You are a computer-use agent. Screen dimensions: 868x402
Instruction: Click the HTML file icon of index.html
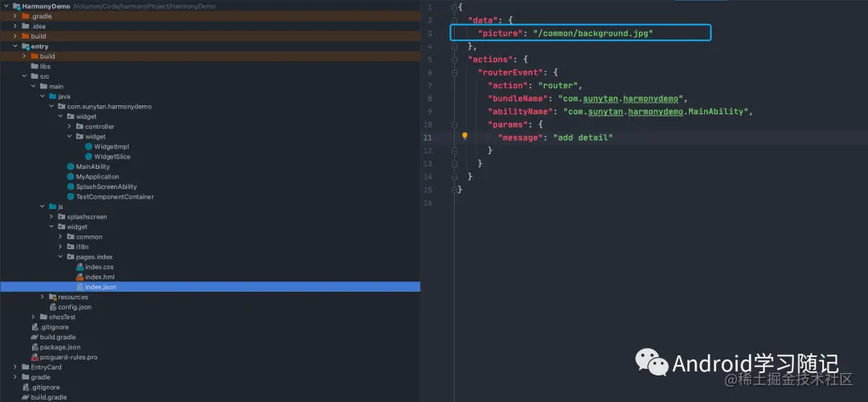80,277
